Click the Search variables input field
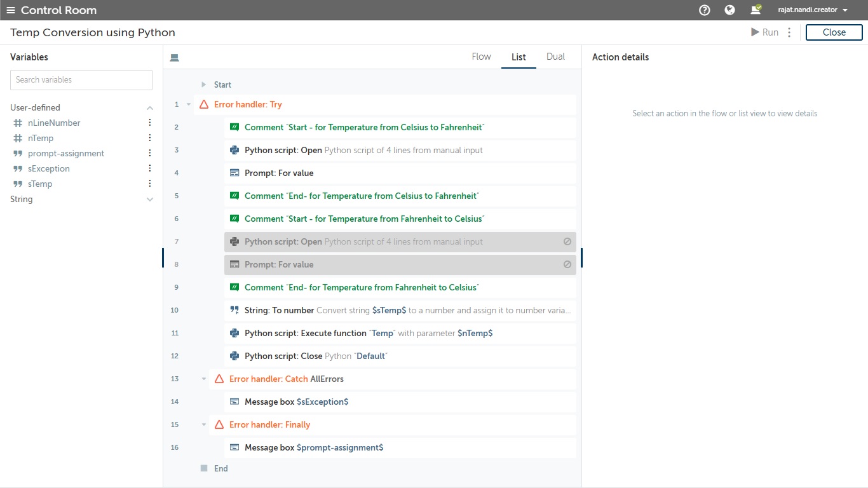Image resolution: width=868 pixels, height=488 pixels. pos(81,80)
